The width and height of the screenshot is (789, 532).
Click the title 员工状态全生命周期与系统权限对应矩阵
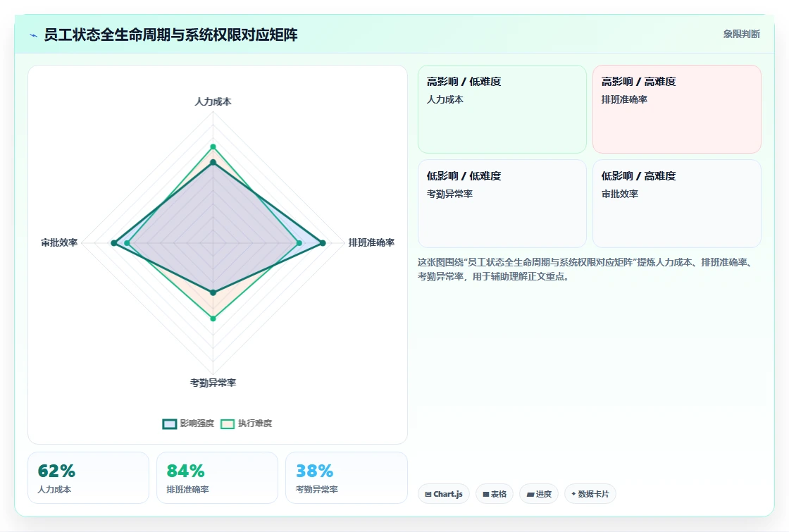click(171, 35)
